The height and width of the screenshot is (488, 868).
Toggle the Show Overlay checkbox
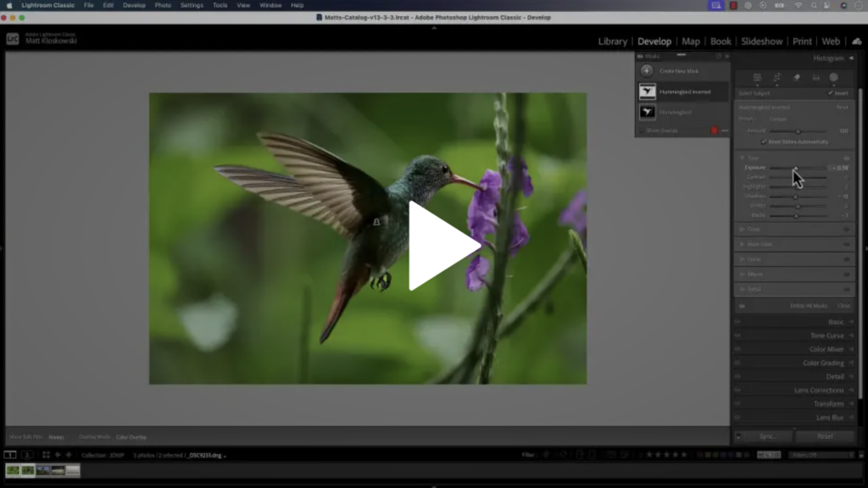coord(642,130)
